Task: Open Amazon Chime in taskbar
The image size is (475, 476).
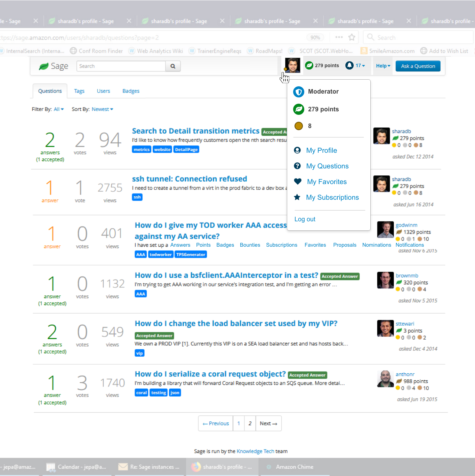Action: (294, 467)
